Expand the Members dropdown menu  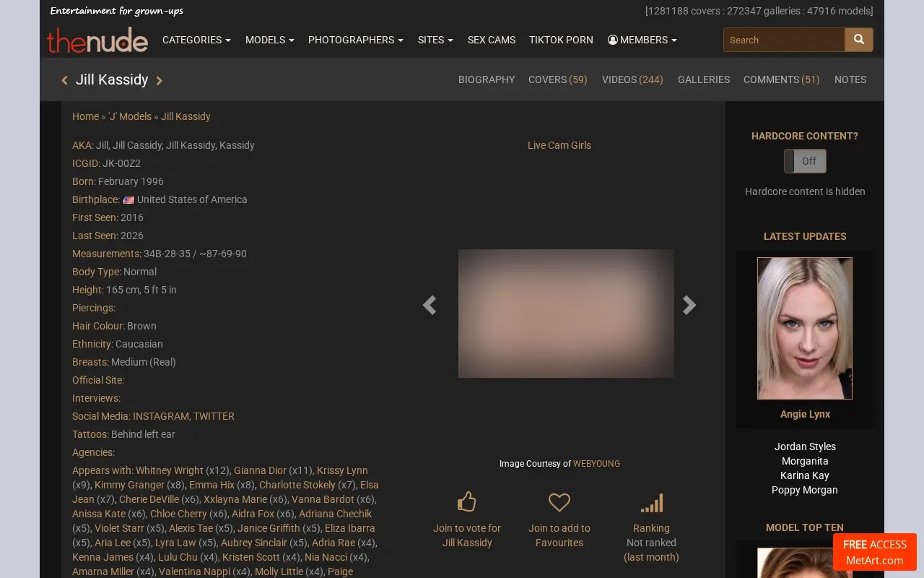(x=642, y=40)
